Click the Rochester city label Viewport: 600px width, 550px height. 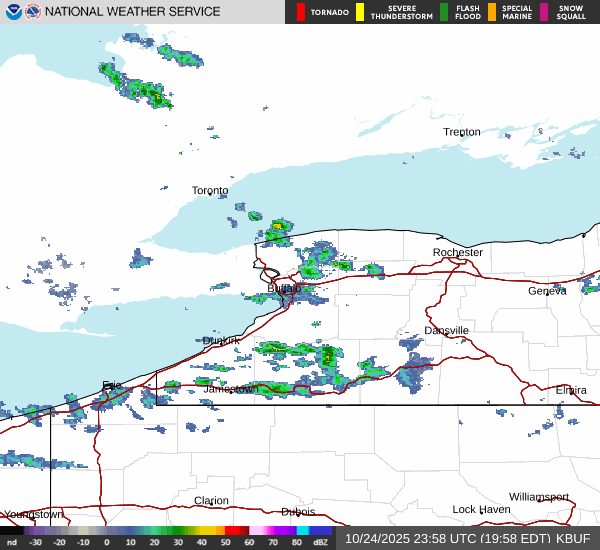coord(458,252)
